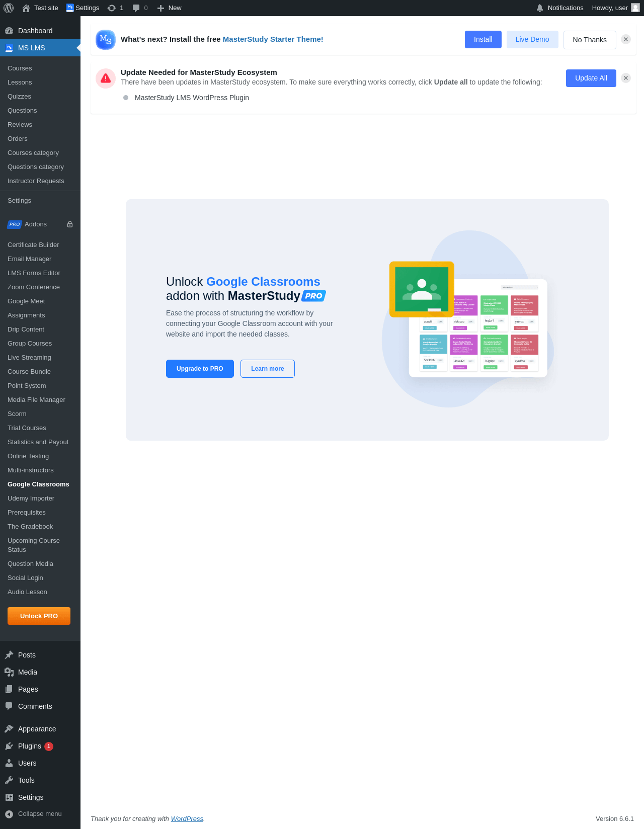Click the PRO badge beside Addons

pos(15,224)
